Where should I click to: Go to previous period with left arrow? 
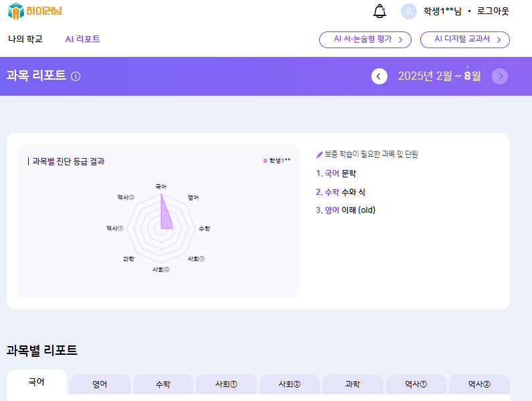pyautogui.click(x=379, y=76)
